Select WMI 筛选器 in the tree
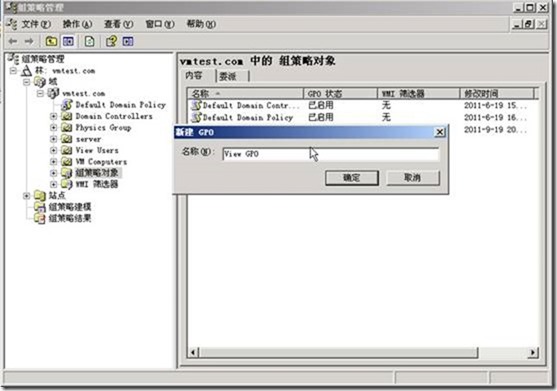557x391 pixels. [97, 184]
